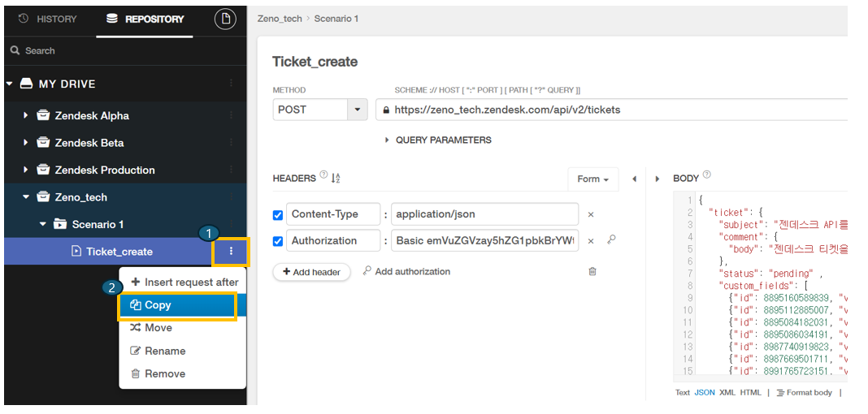Collapse the Zeno_tech project
This screenshot has width=868, height=414.
(25, 196)
